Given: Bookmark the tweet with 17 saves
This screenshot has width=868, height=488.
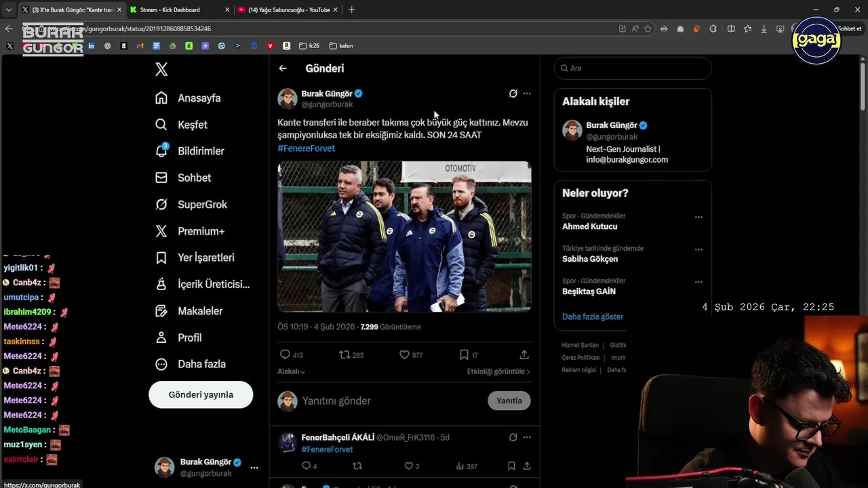Looking at the screenshot, I should 464,354.
